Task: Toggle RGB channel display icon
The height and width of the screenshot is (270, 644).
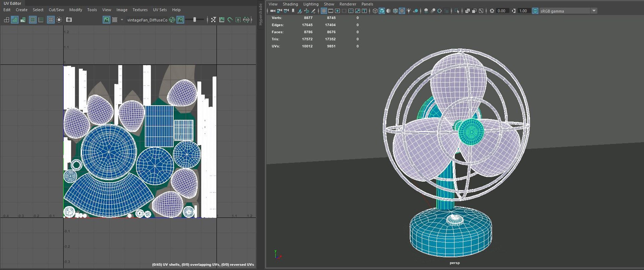Action: [x=172, y=20]
